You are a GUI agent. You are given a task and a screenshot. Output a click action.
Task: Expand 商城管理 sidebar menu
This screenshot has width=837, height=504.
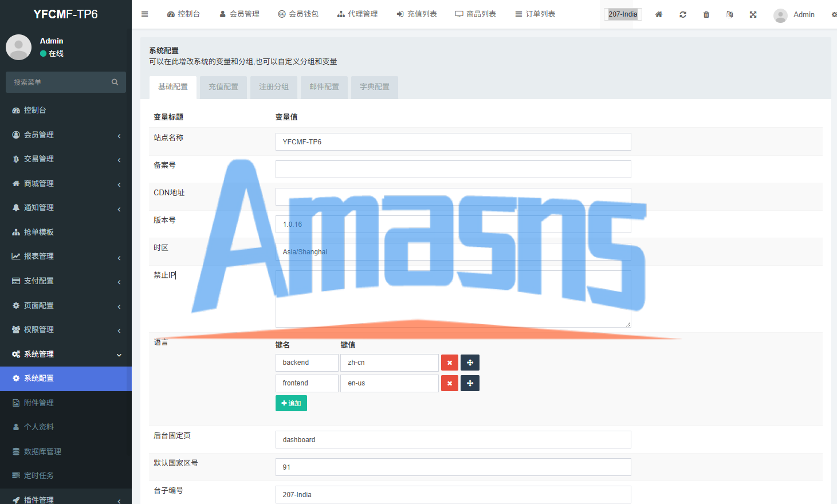pos(66,183)
